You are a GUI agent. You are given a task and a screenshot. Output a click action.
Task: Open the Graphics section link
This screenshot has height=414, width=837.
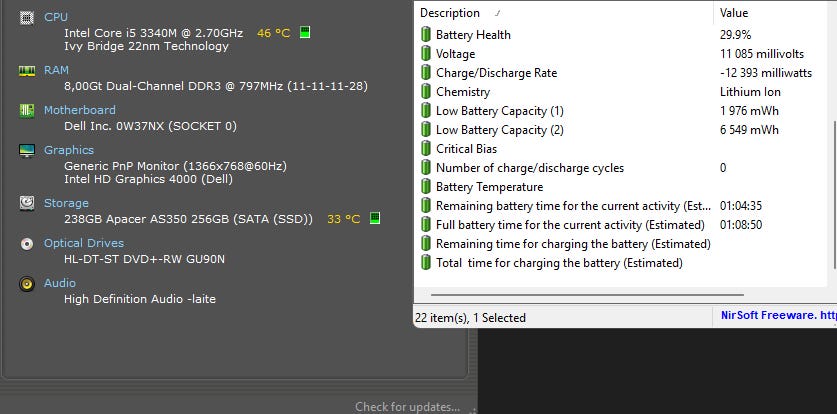[69, 150]
